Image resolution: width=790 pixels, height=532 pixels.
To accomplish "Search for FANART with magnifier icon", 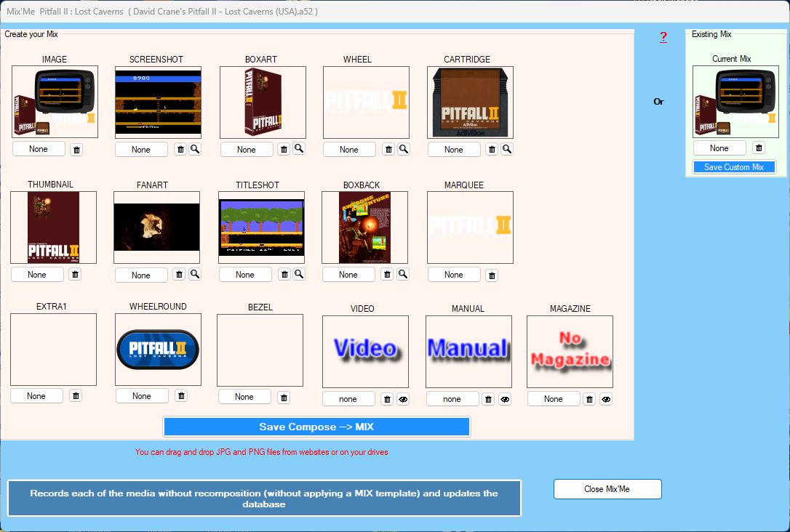I will 195,274.
